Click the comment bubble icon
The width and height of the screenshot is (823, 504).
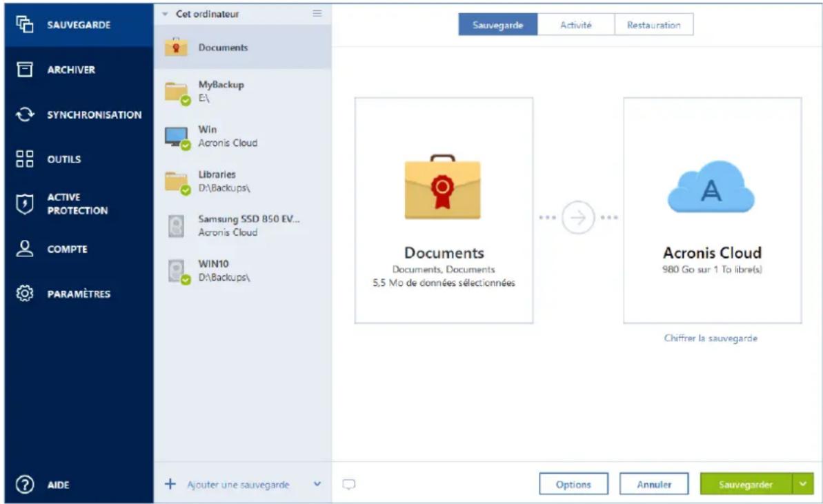[349, 484]
